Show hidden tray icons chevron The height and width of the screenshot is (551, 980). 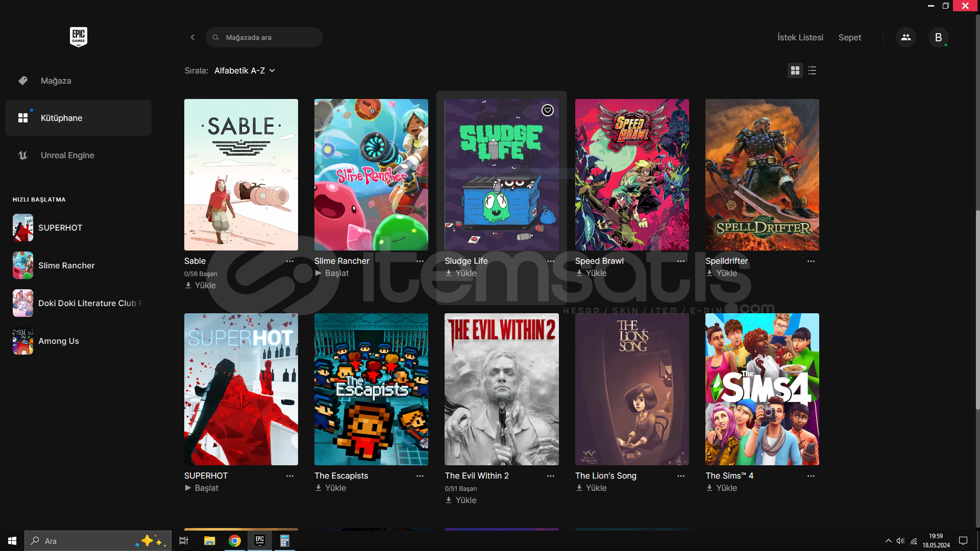889,541
